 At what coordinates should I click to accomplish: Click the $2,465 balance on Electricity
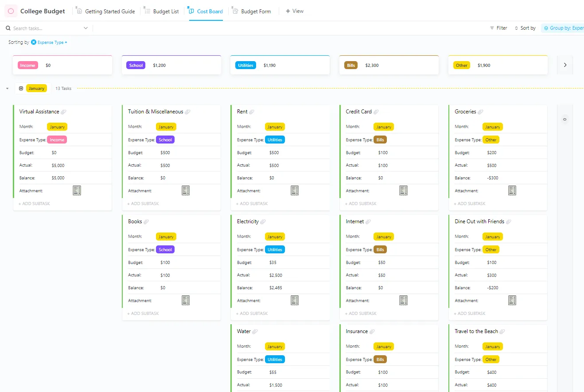pyautogui.click(x=276, y=288)
